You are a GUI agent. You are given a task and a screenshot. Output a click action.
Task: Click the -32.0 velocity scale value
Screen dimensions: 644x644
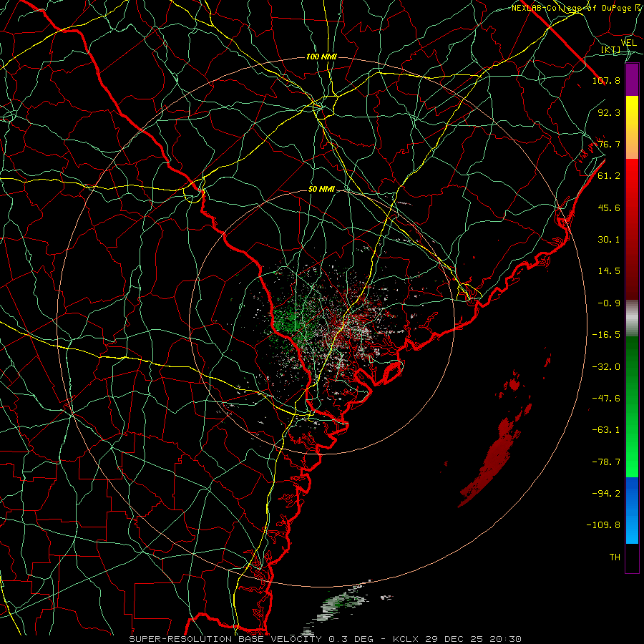coord(606,367)
